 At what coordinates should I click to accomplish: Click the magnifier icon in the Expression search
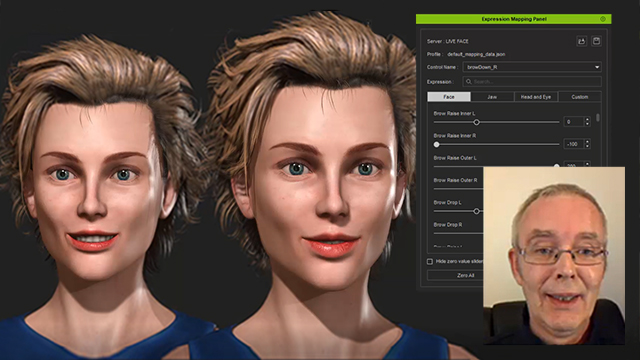click(x=469, y=82)
